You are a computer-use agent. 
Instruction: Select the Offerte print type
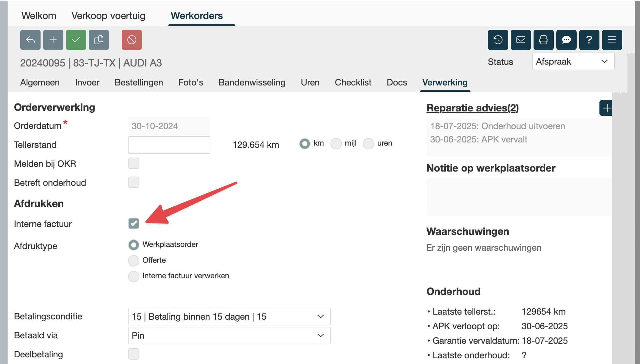pyautogui.click(x=134, y=260)
